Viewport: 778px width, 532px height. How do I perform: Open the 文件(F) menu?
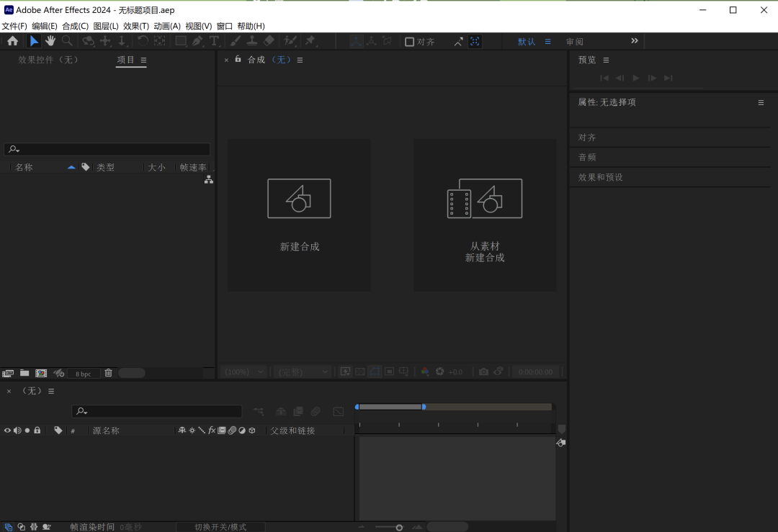pyautogui.click(x=14, y=26)
